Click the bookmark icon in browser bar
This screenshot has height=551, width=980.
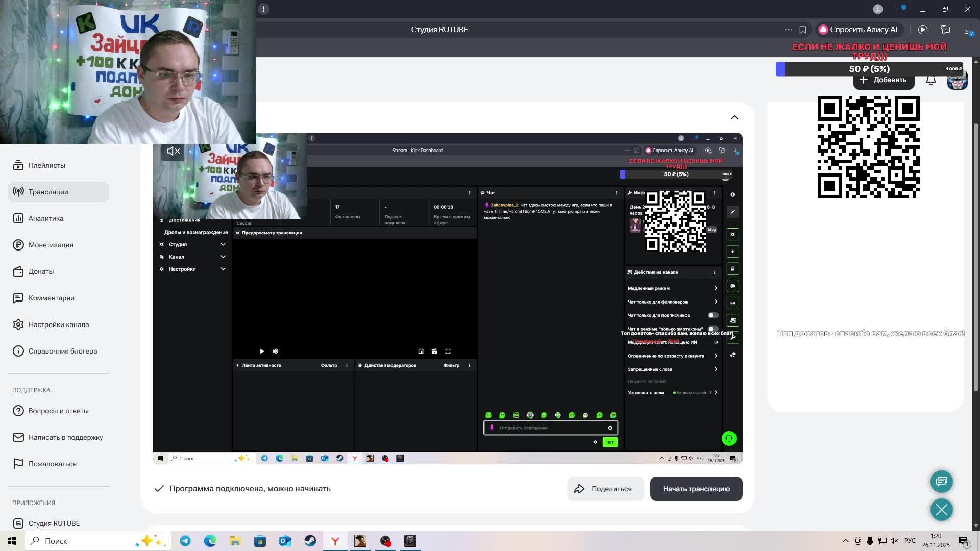pos(803,30)
